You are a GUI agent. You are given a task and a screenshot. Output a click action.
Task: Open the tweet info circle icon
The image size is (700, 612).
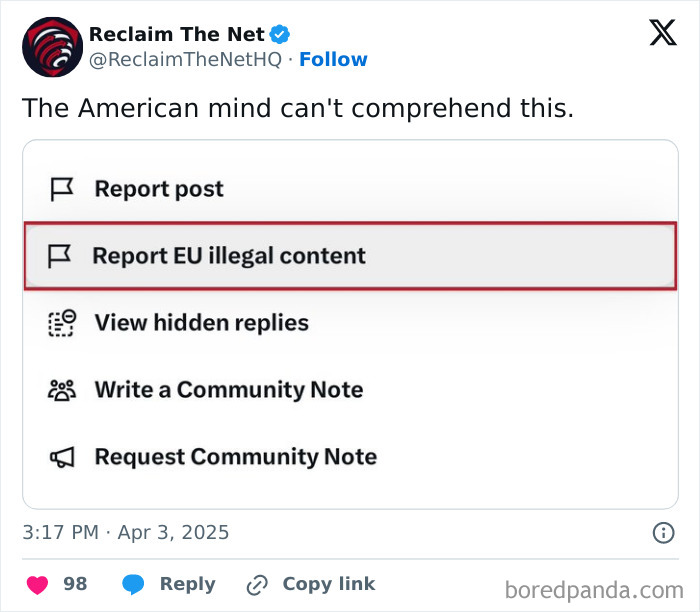click(x=663, y=532)
